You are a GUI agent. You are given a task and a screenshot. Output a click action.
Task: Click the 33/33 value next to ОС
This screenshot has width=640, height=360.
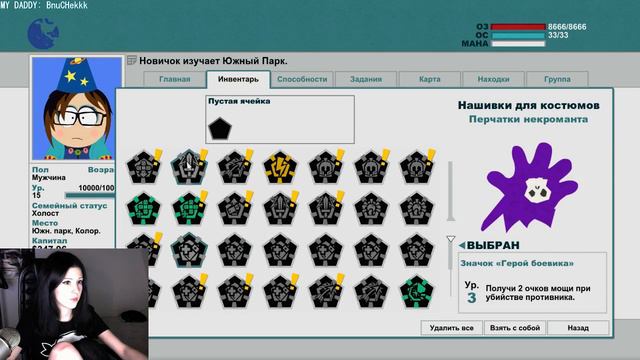(x=558, y=35)
